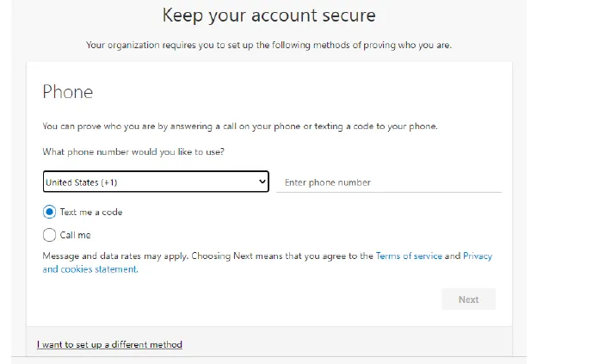Click the 'You can prove who you are' description

pyautogui.click(x=240, y=126)
